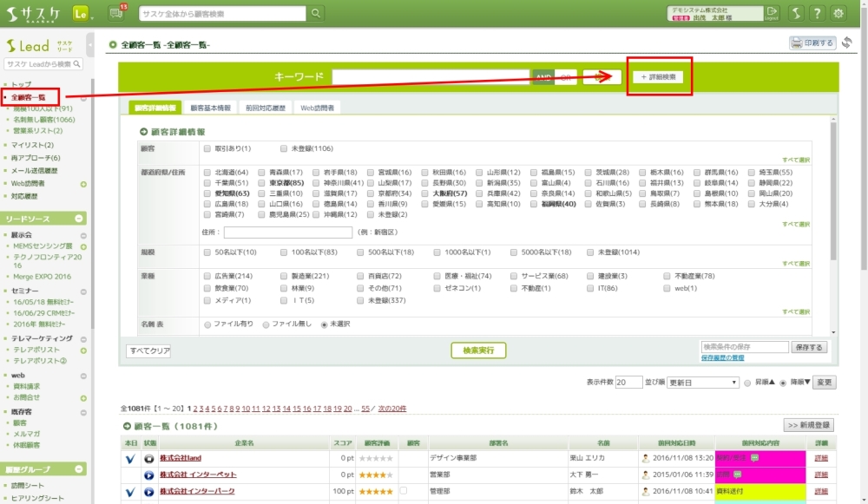
Task: Switch to the 顧客基本情報 tab
Action: click(210, 108)
